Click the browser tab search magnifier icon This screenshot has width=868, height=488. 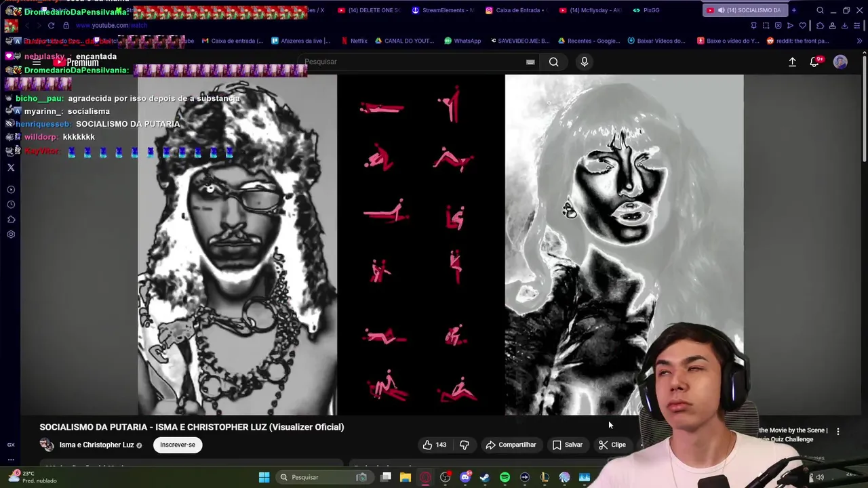pyautogui.click(x=820, y=10)
